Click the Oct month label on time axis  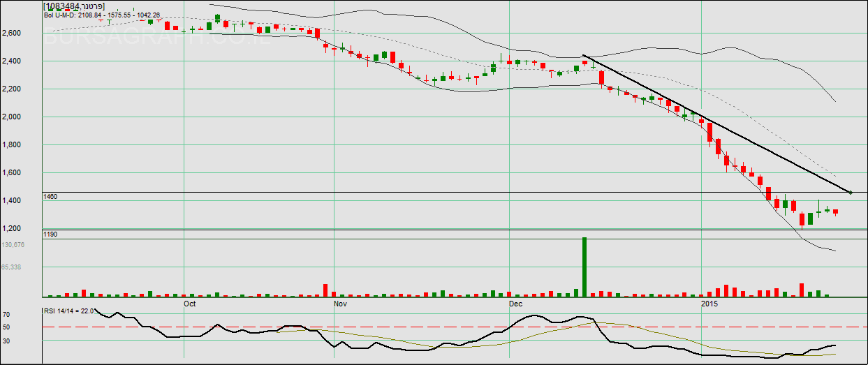pos(189,304)
